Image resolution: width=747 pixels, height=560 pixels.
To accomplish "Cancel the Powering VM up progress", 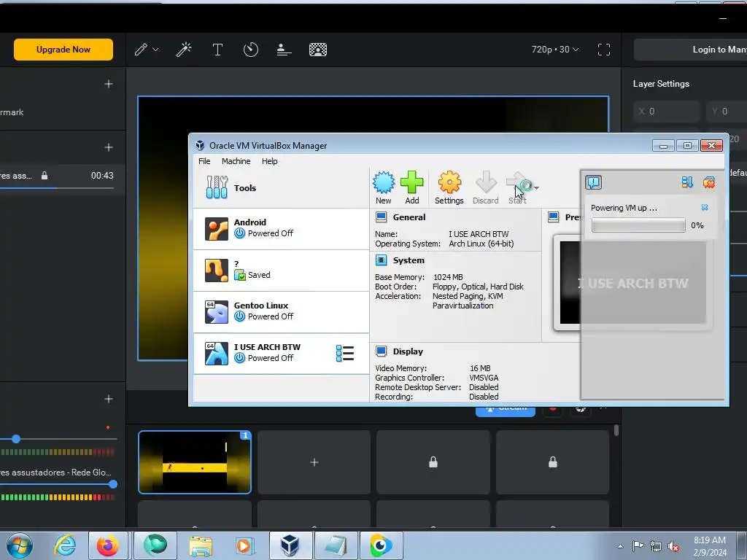I will coord(705,208).
